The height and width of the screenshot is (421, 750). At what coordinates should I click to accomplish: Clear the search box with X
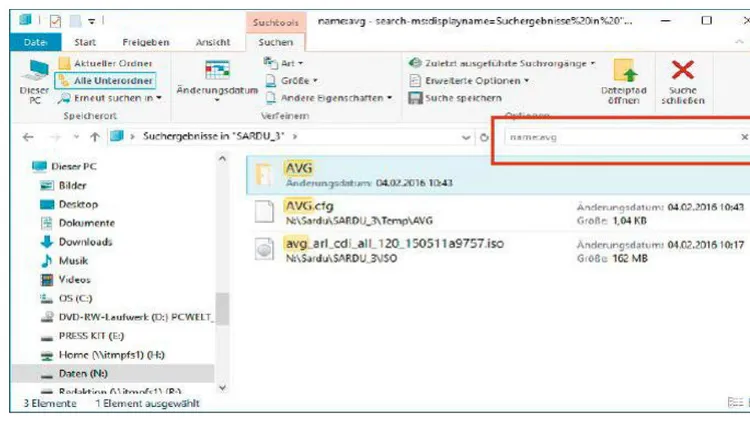pyautogui.click(x=744, y=137)
